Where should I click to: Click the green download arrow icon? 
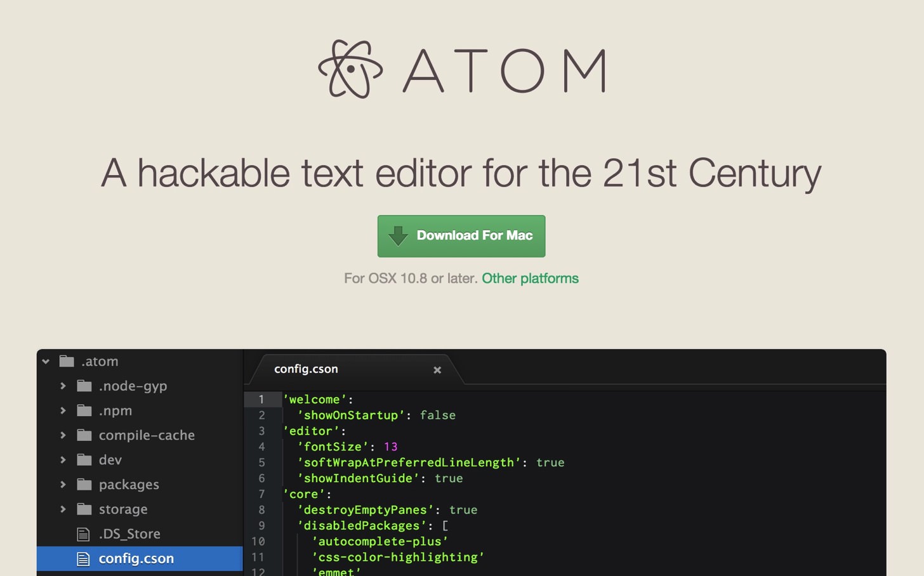click(398, 236)
